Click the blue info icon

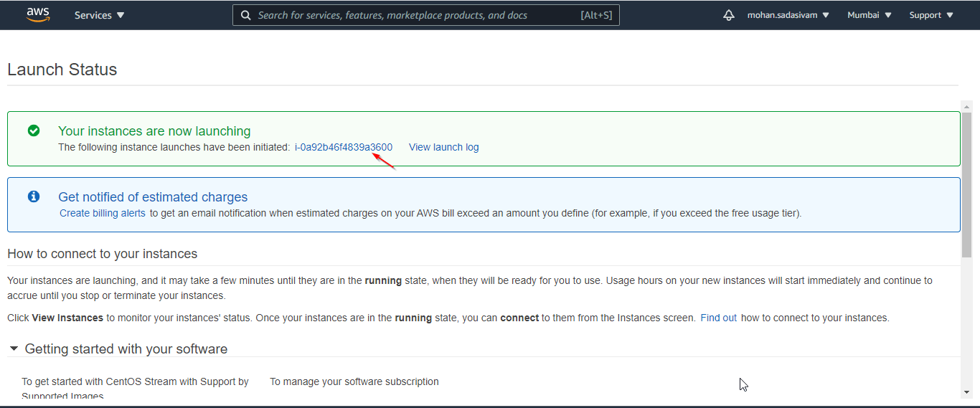[x=34, y=196]
